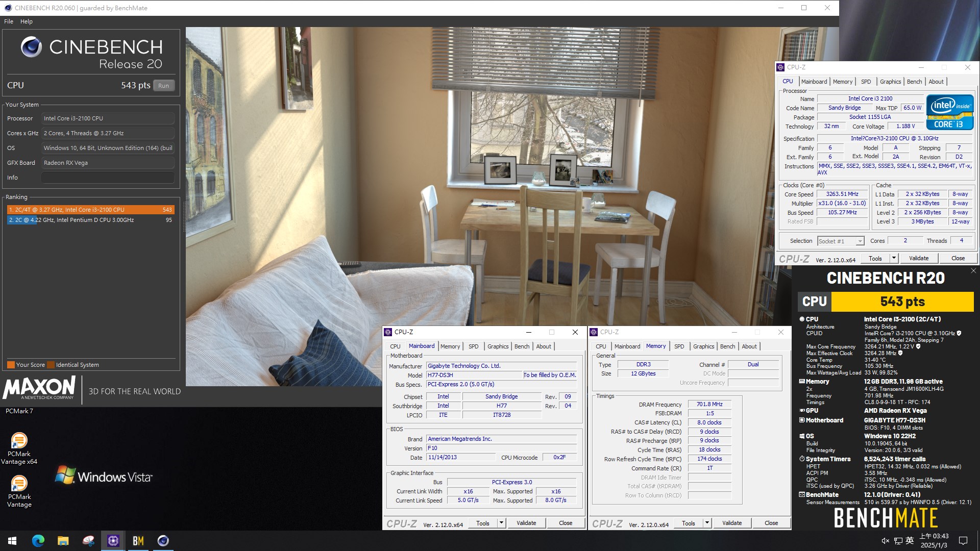Click Close in the Mainboard CPU-Z window
Screen dimensions: 980x551
[x=566, y=523]
